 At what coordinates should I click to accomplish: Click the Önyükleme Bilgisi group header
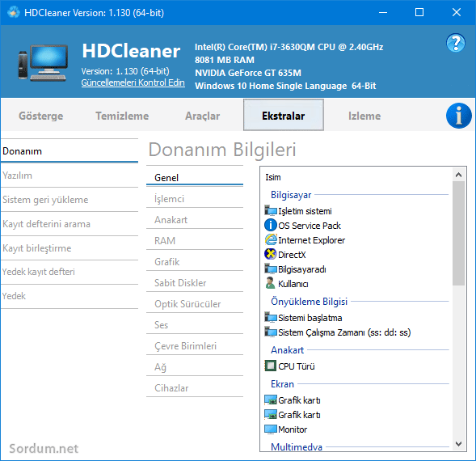click(309, 301)
